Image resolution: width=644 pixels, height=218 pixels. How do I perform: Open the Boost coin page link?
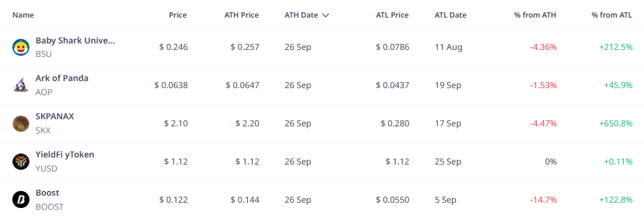point(48,193)
